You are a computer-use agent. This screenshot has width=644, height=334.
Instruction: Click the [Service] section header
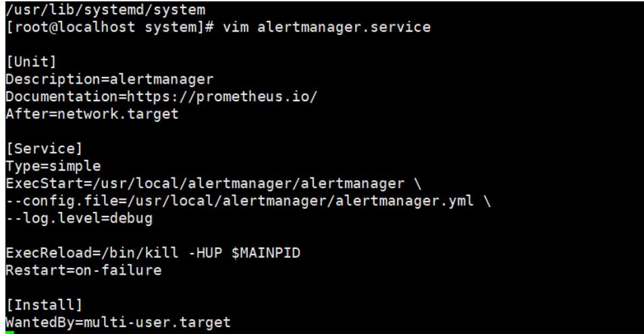pyautogui.click(x=44, y=148)
